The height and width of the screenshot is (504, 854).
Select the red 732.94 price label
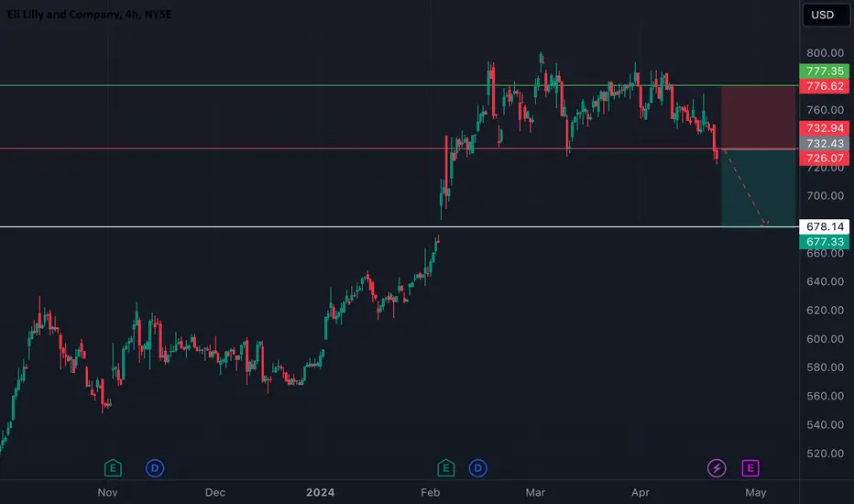click(x=824, y=128)
